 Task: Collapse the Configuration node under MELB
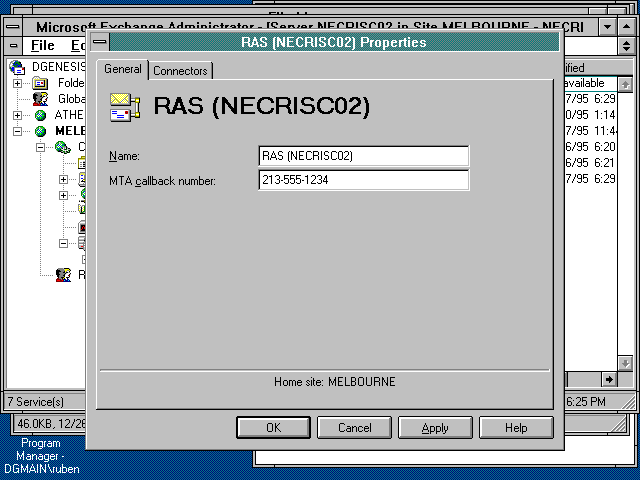click(x=40, y=147)
